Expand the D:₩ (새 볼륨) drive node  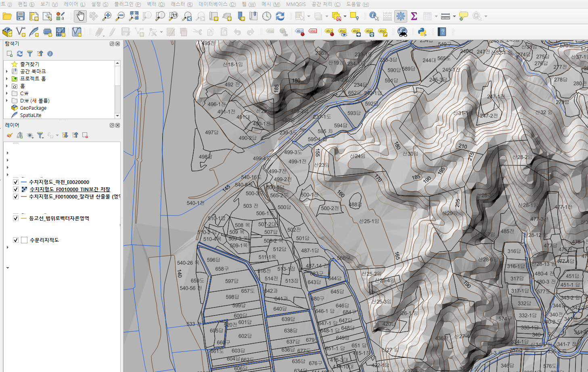coord(7,100)
